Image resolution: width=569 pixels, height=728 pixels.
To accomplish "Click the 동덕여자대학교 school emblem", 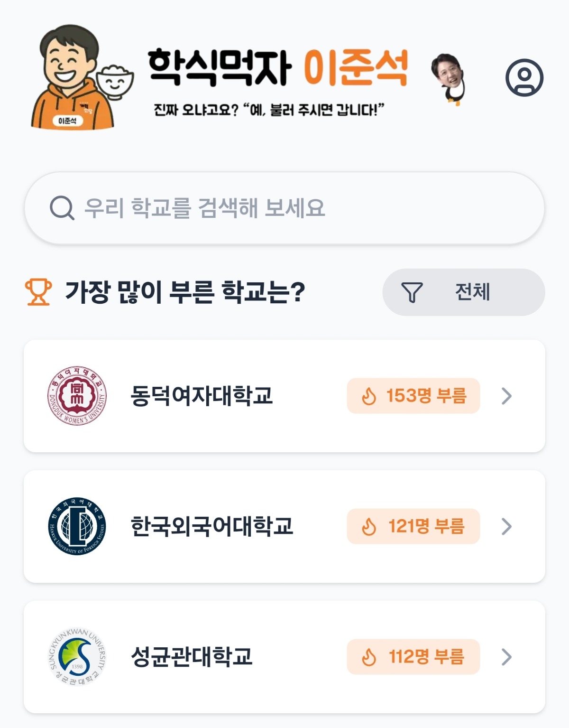I will click(x=77, y=396).
